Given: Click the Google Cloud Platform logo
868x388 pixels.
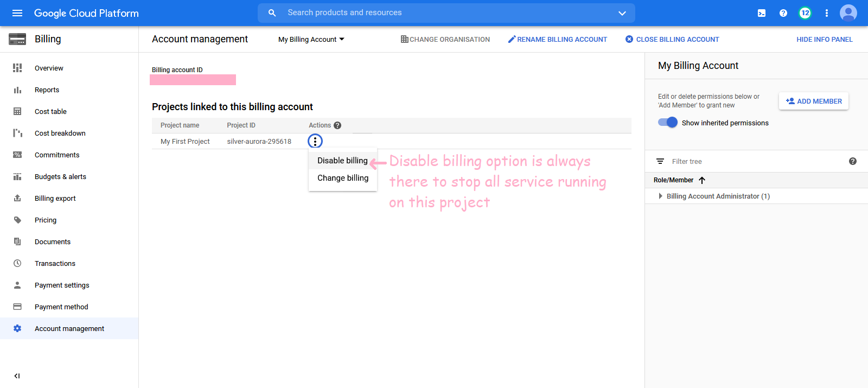Looking at the screenshot, I should tap(86, 13).
